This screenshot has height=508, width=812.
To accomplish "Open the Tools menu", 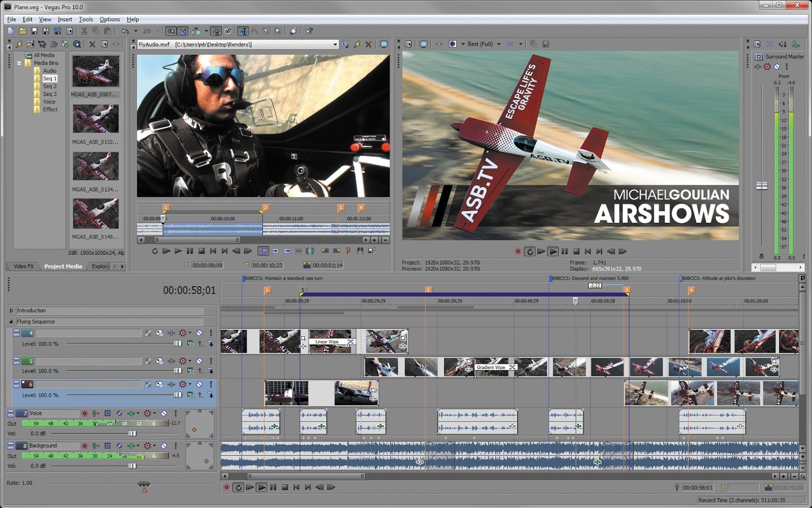I will pyautogui.click(x=85, y=19).
